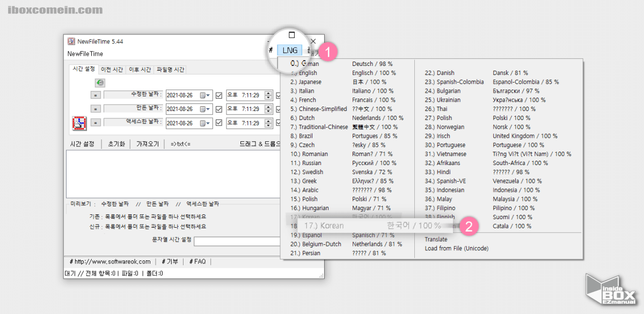Choose 11.) Russian language entry
The image size is (644, 314).
point(347,163)
